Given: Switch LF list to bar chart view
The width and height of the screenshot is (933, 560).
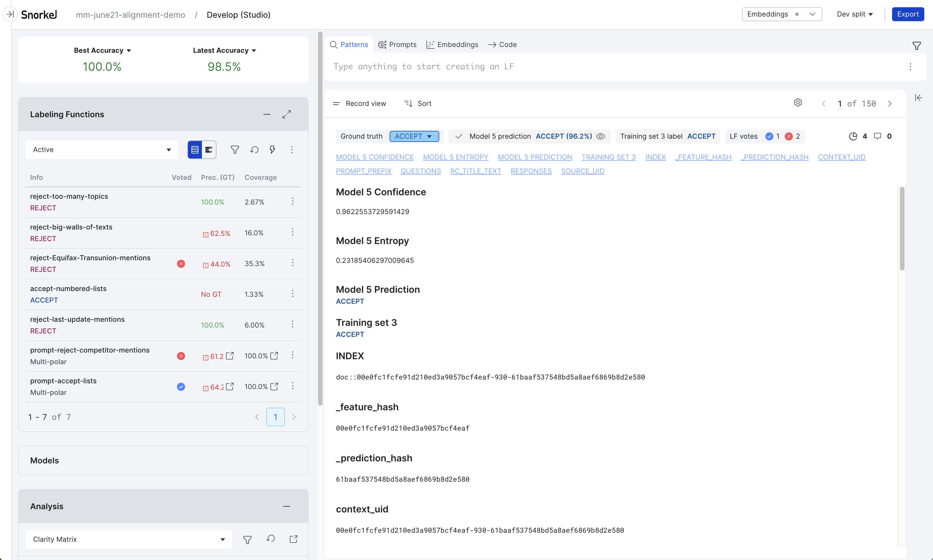Looking at the screenshot, I should tap(209, 150).
